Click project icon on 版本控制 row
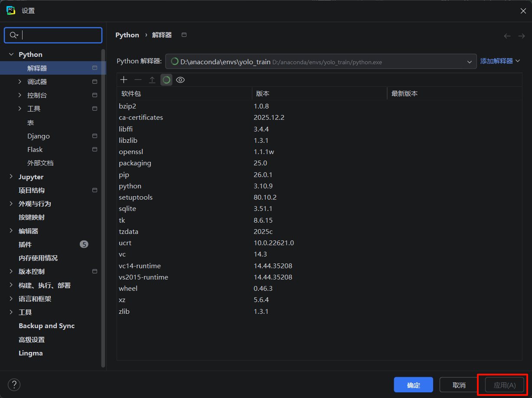The image size is (532, 398). pos(95,271)
